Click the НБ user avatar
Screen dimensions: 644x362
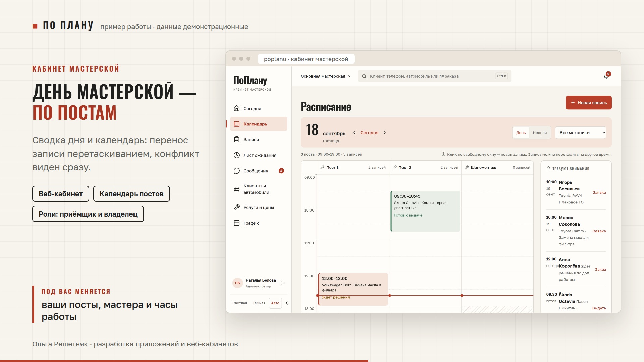237,283
